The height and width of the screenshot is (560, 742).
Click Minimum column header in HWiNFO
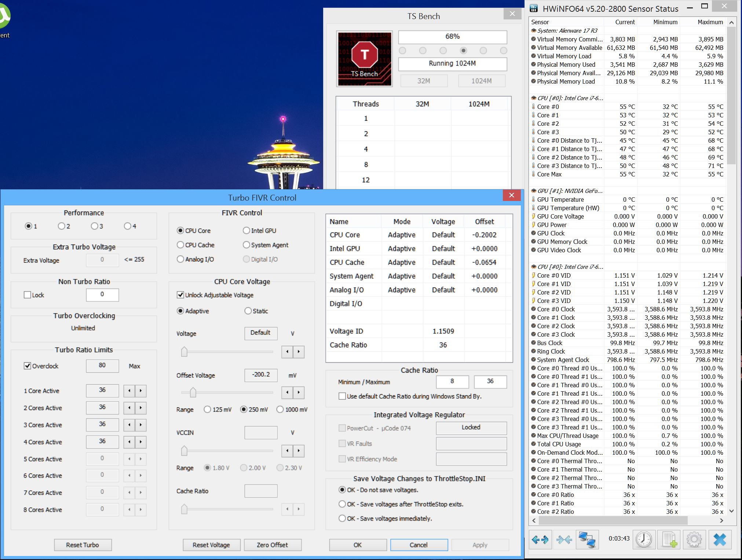tap(659, 22)
